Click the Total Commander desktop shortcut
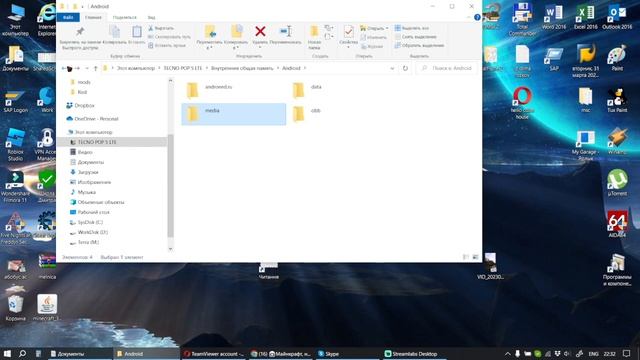Image resolution: width=640 pixels, height=360 pixels. [522, 19]
